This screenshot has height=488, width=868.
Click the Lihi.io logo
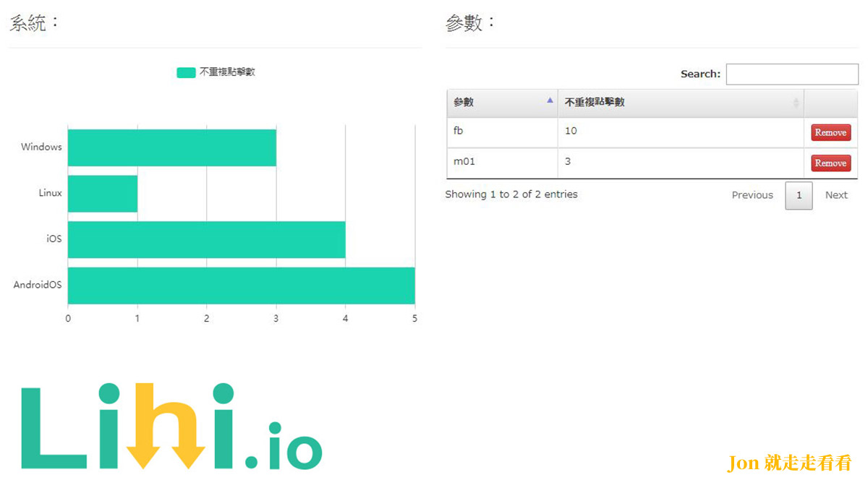pyautogui.click(x=171, y=427)
